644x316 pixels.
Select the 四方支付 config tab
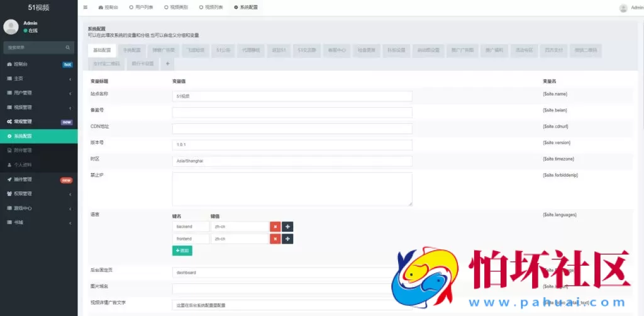(x=553, y=50)
